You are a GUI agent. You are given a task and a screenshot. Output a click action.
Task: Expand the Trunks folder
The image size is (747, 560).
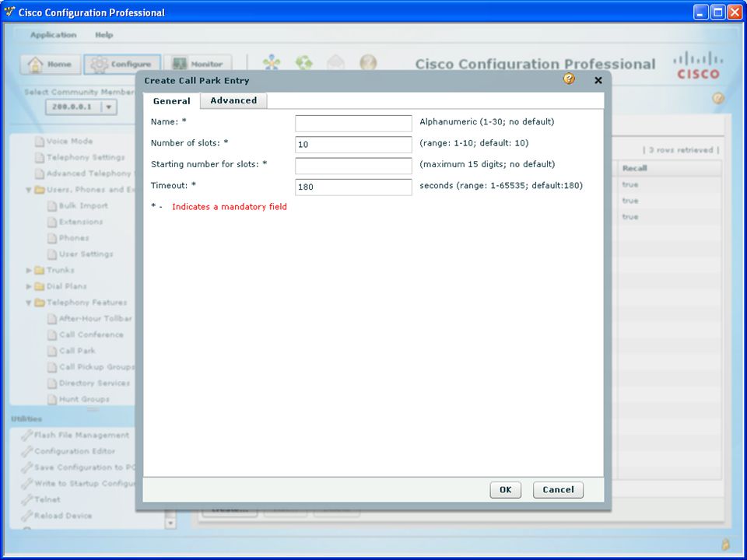29,271
